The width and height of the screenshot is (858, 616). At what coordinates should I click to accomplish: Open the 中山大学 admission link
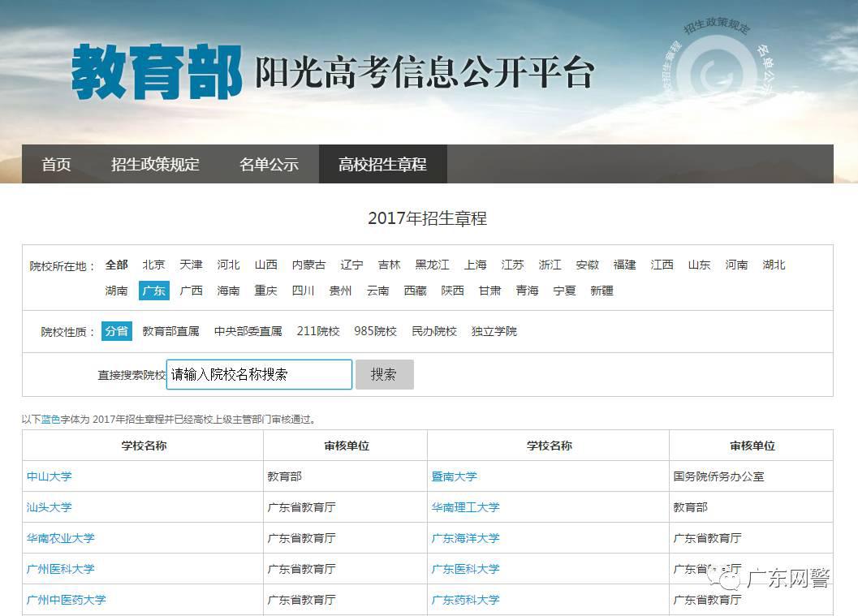pos(49,476)
